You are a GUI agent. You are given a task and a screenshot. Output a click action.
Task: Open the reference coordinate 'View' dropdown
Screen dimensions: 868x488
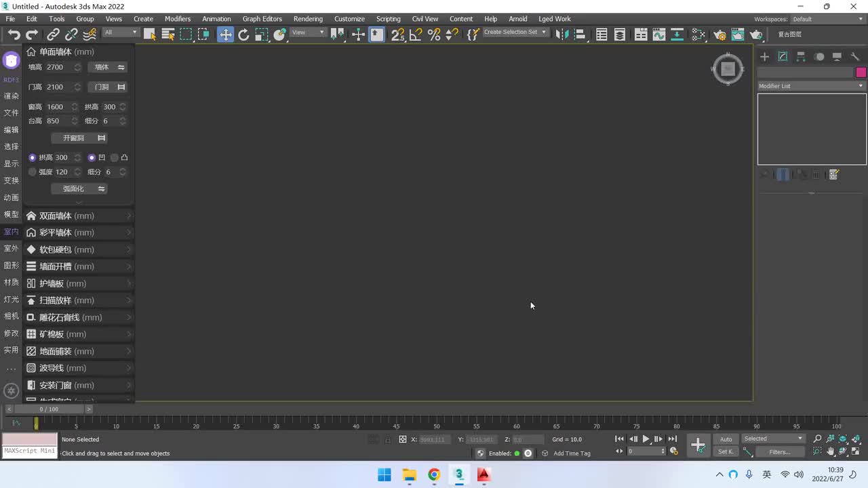(309, 33)
